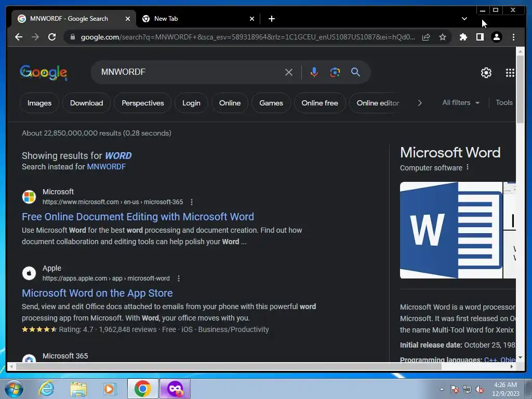Click the muted volume tray icon
This screenshot has width=532, height=399.
[480, 390]
